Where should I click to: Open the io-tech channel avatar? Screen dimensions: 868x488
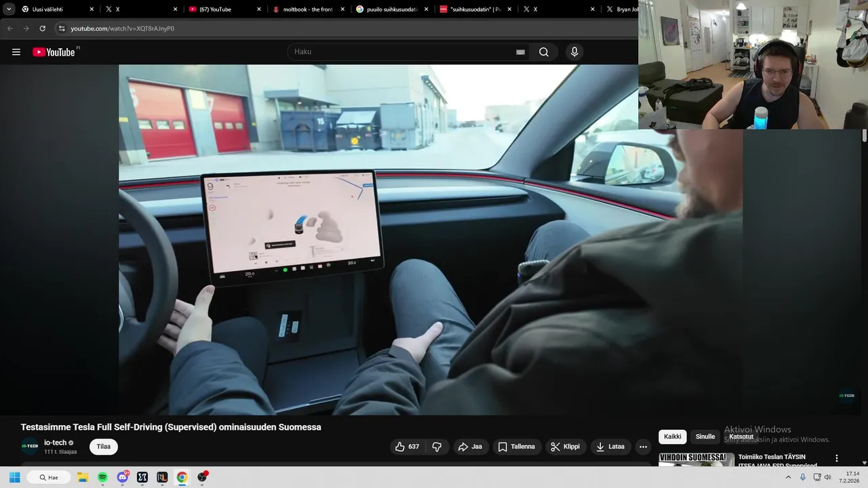30,446
